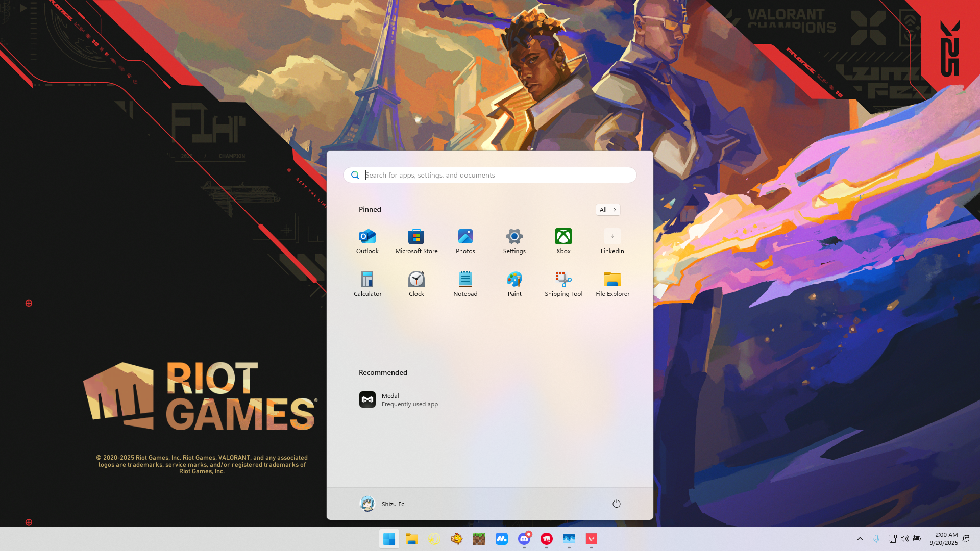Click the Discord taskbar icon
The width and height of the screenshot is (980, 551).
524,539
